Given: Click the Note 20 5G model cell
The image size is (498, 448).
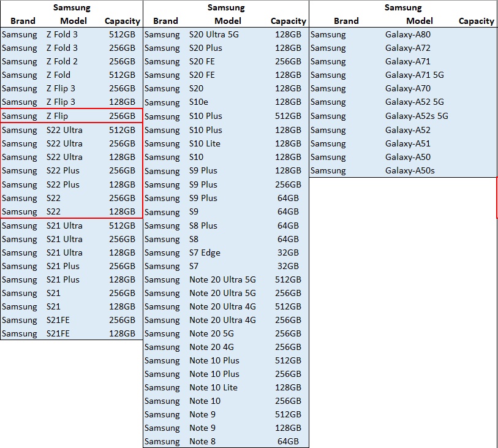Looking at the screenshot, I should pos(211,333).
